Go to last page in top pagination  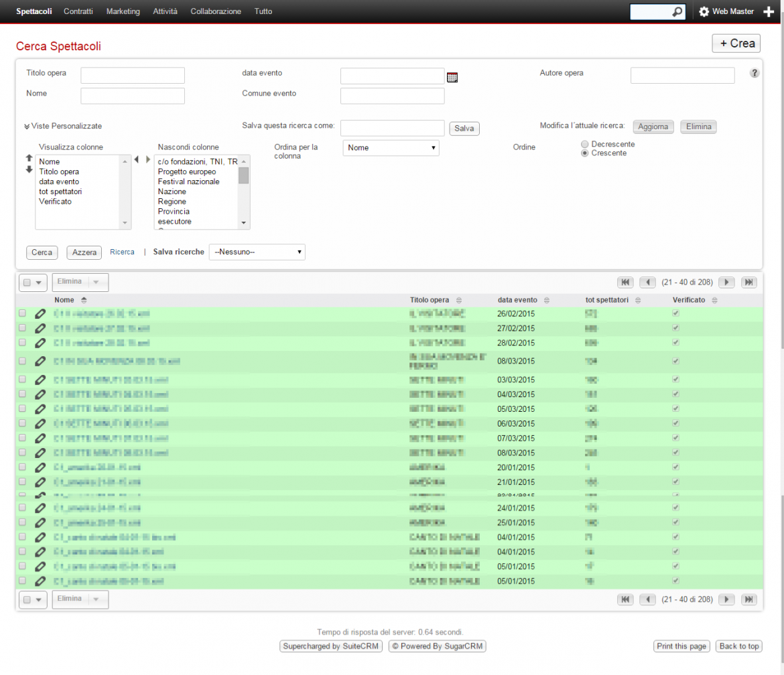(748, 283)
